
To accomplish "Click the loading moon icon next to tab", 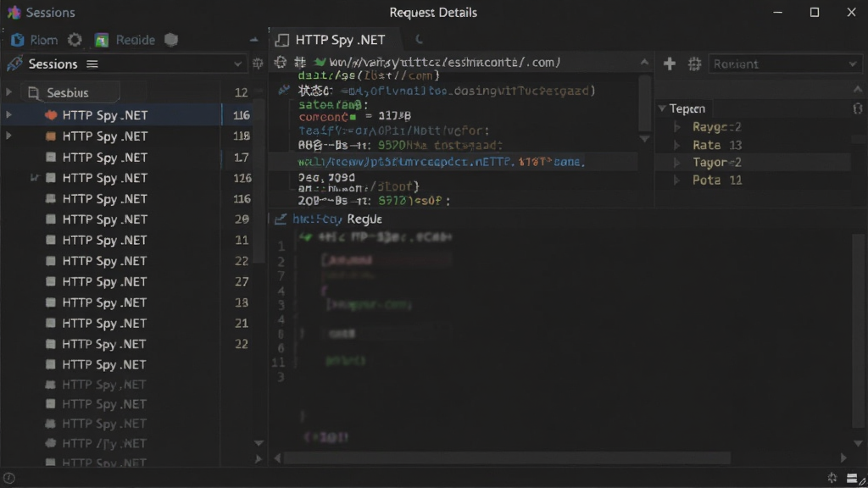I will point(419,39).
